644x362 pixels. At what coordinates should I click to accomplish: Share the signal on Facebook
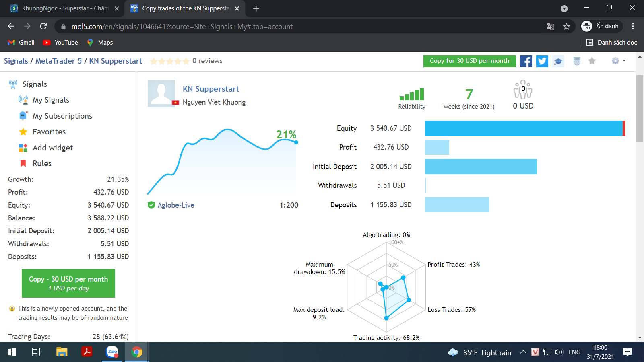526,61
